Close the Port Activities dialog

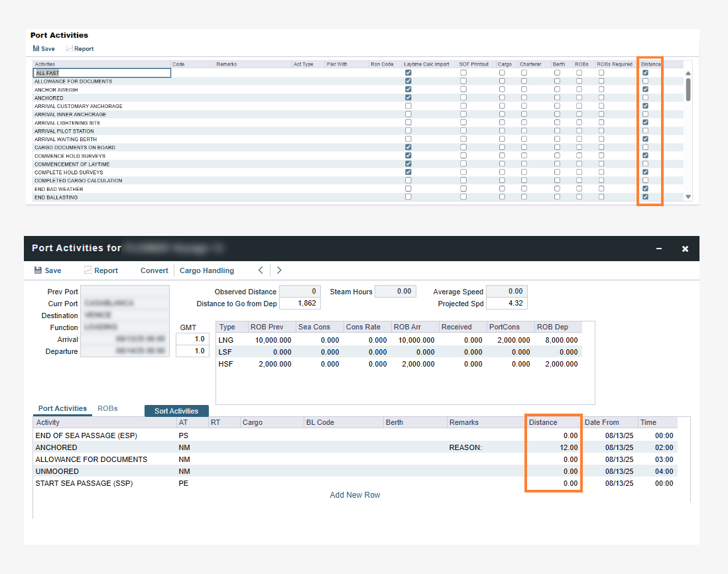685,249
